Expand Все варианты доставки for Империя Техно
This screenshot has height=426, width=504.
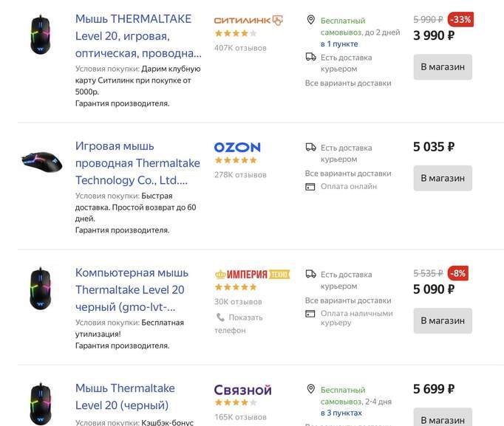(348, 300)
